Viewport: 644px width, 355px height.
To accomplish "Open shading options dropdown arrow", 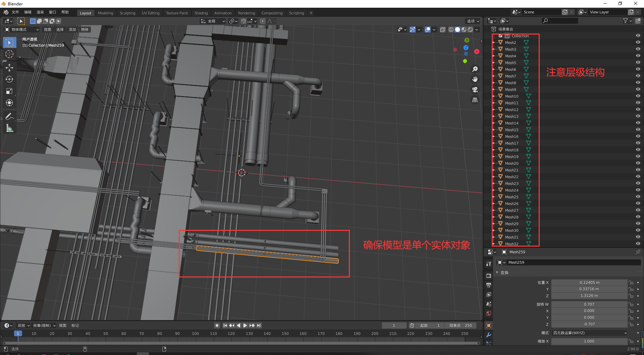I will pyautogui.click(x=477, y=30).
